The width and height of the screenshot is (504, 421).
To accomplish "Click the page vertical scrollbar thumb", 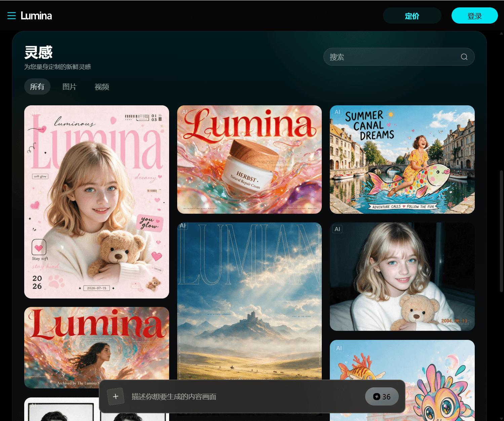I will click(501, 231).
